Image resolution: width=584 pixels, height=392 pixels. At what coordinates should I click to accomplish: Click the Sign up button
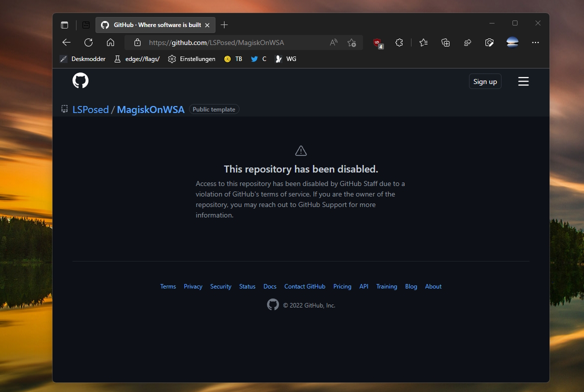[484, 81]
